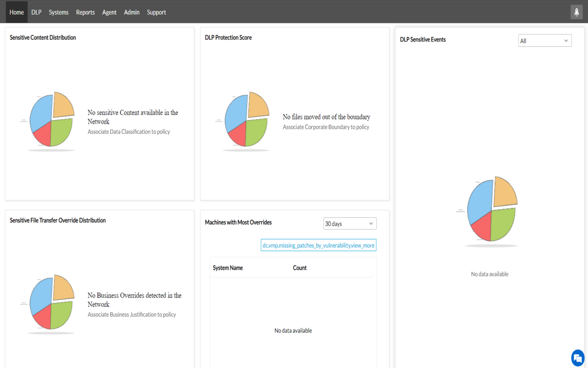Click 'No data available' in the overrides table
Screen dimensions: 588x368
pyautogui.click(x=293, y=331)
